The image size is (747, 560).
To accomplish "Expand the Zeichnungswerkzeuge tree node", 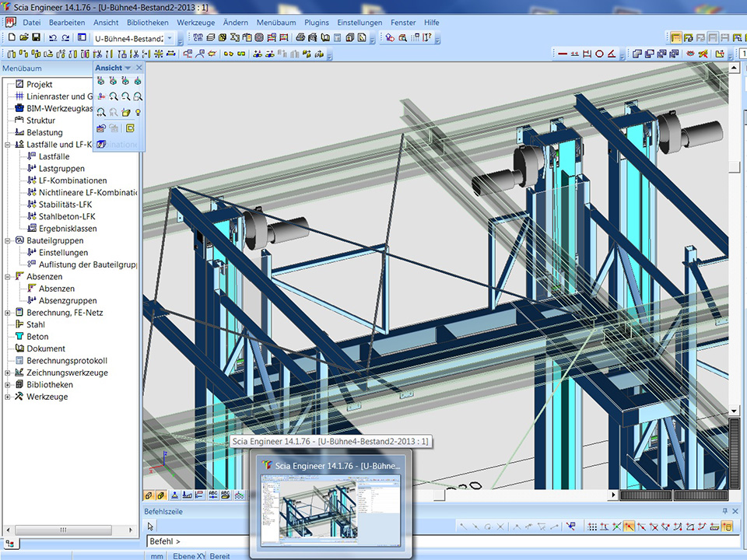I will tap(8, 373).
